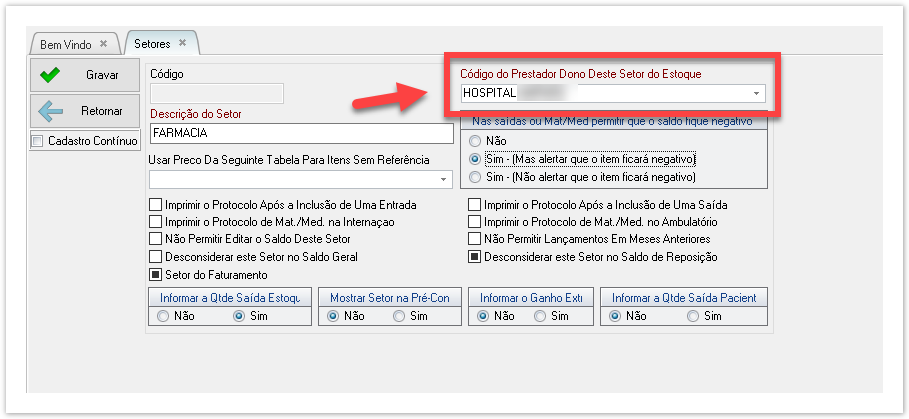Image resolution: width=909 pixels, height=419 pixels.
Task: Close the Bem Vindo tab
Action: point(104,44)
